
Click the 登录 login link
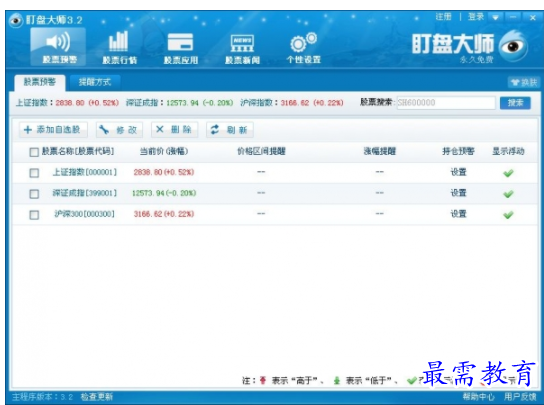pyautogui.click(x=476, y=17)
